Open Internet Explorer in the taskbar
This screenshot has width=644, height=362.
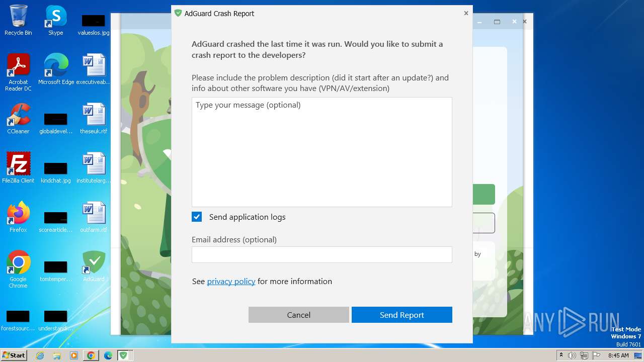pyautogui.click(x=40, y=355)
